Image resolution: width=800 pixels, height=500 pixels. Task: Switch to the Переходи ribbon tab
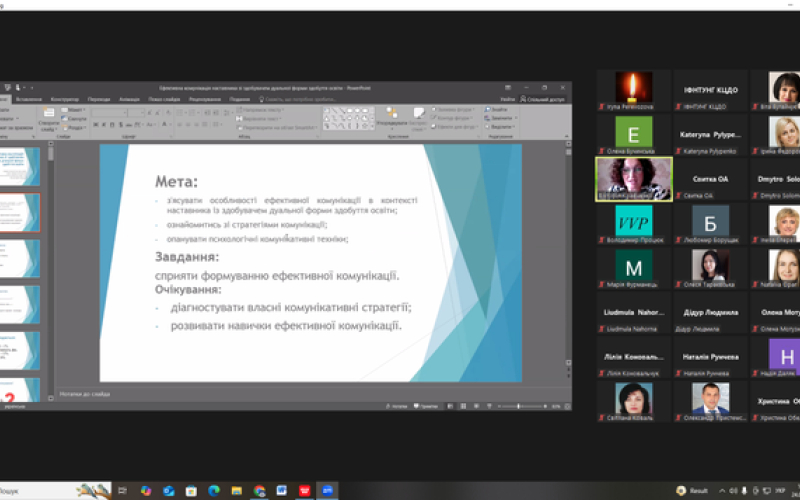(x=99, y=99)
